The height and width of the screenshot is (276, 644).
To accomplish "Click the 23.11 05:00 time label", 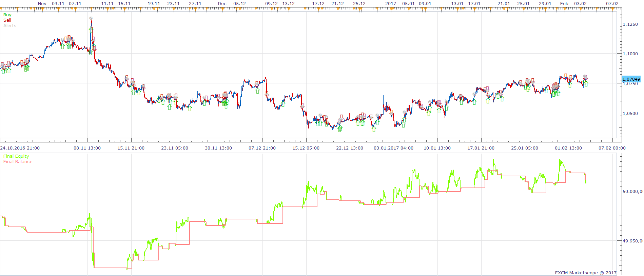I will tap(175, 148).
